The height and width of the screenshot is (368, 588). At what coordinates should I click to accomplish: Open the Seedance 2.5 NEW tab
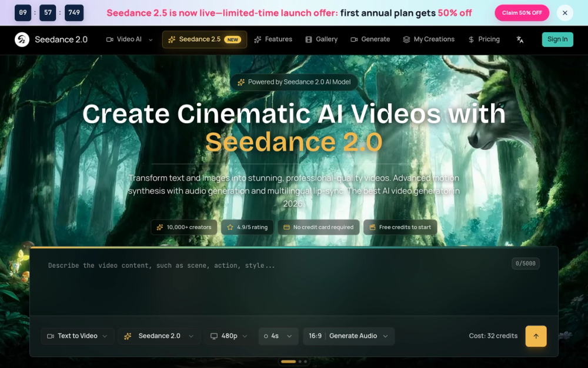205,39
